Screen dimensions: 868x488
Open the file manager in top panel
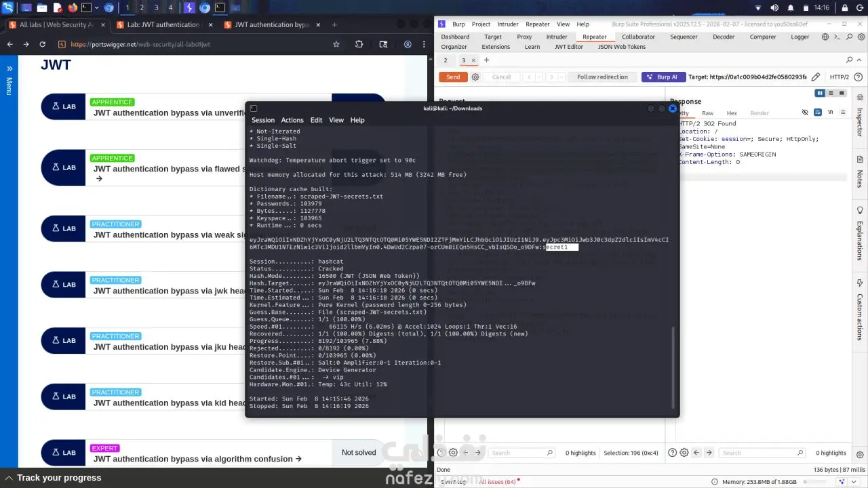(x=42, y=8)
